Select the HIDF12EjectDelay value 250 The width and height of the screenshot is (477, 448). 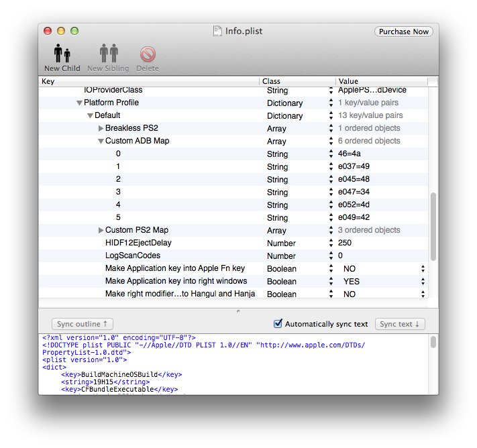pos(345,243)
